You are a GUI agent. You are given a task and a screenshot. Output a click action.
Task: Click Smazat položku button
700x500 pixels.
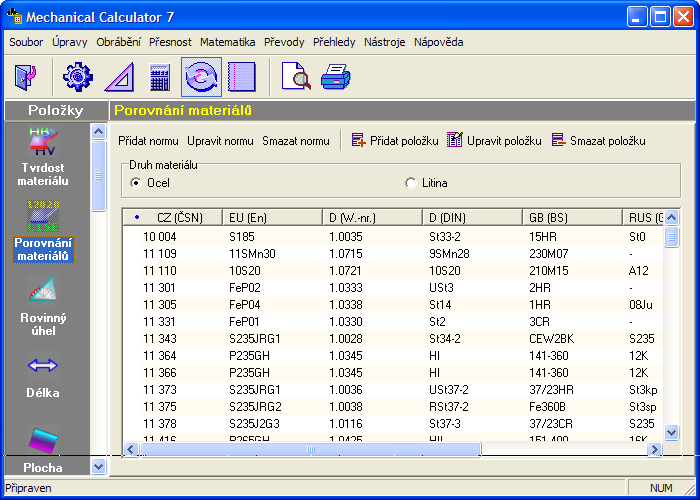[x=598, y=141]
